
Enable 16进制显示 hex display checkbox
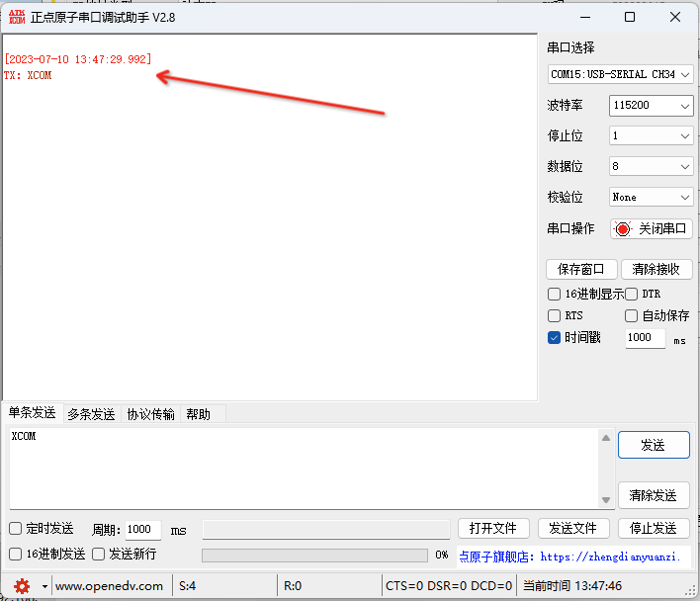(554, 294)
